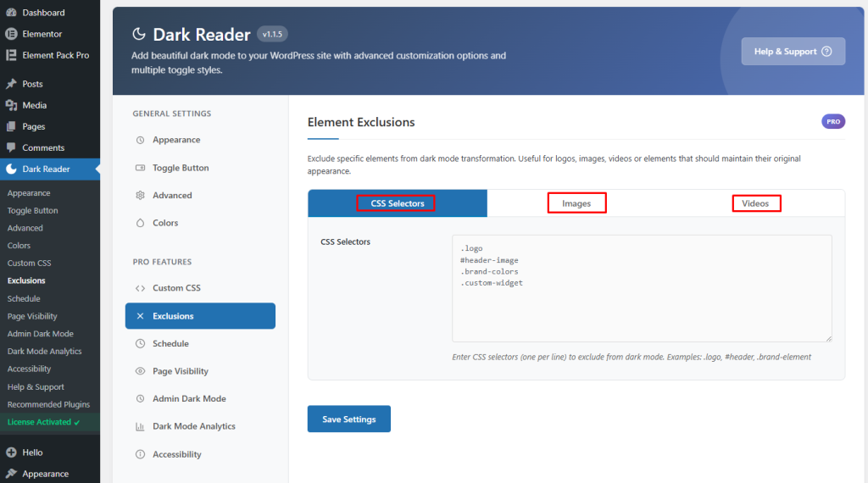This screenshot has height=483, width=868.
Task: Click the Element Pack Pro icon
Action: pos(11,55)
